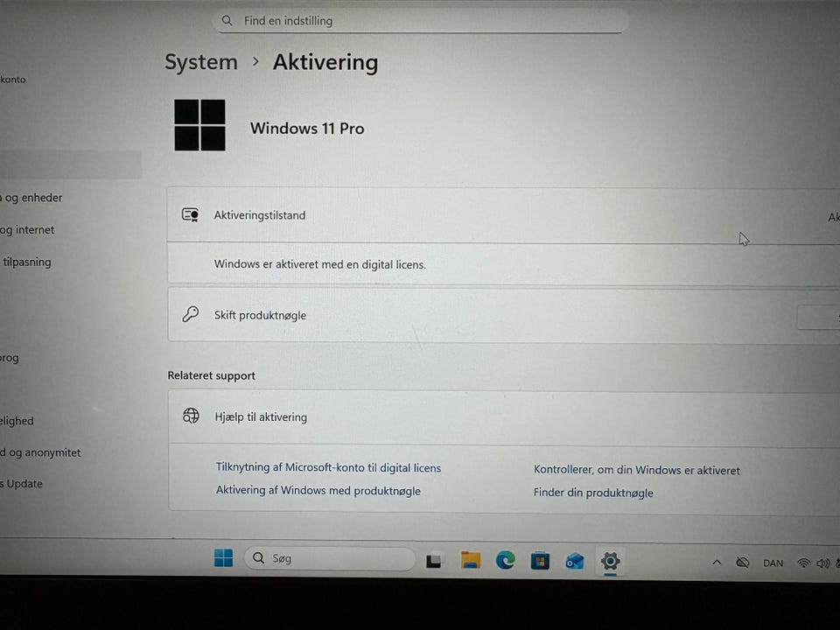840x630 pixels.
Task: Select the 'rog' sidebar item
Action: [9, 358]
